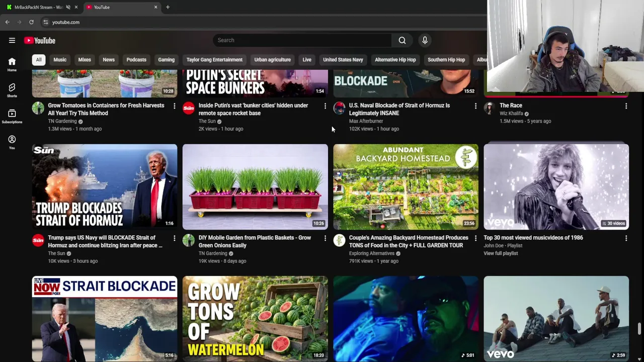Open Max Afterburner channel name link
Screen dimensions: 644x362
tap(366, 121)
